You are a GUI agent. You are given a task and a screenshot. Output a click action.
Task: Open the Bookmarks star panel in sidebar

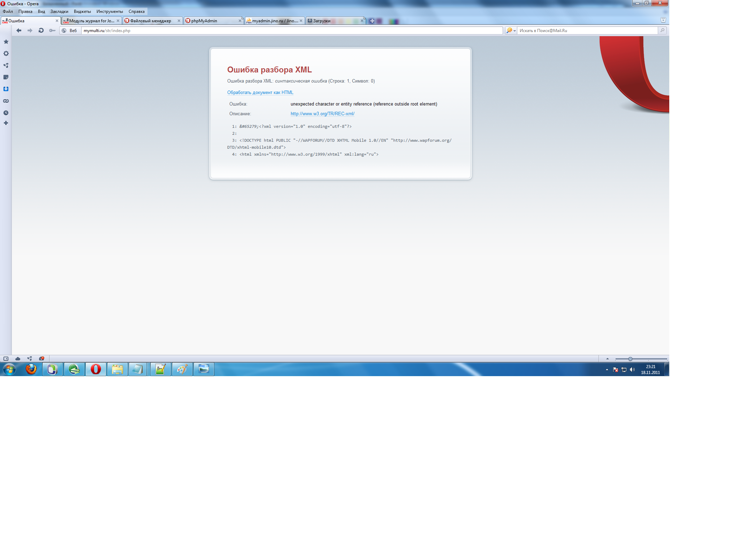(x=6, y=42)
